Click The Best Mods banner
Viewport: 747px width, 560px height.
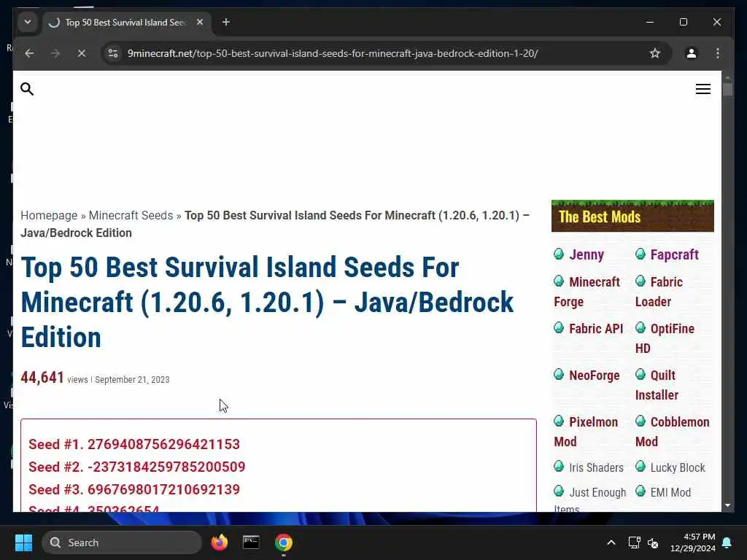(x=632, y=216)
